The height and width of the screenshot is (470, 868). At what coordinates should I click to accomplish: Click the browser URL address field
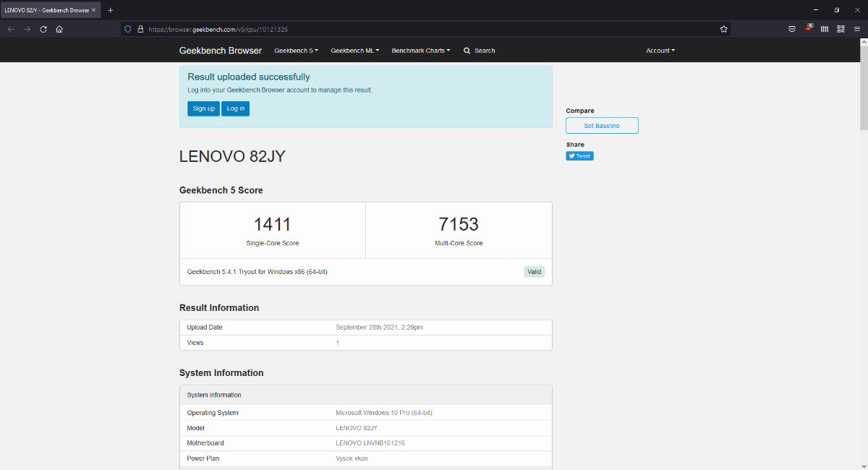434,29
